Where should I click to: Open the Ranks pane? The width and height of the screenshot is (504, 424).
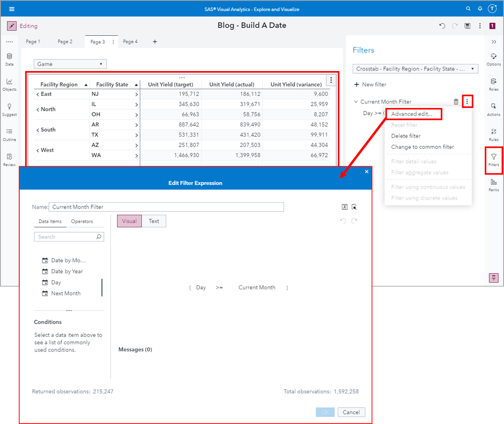pyautogui.click(x=494, y=185)
